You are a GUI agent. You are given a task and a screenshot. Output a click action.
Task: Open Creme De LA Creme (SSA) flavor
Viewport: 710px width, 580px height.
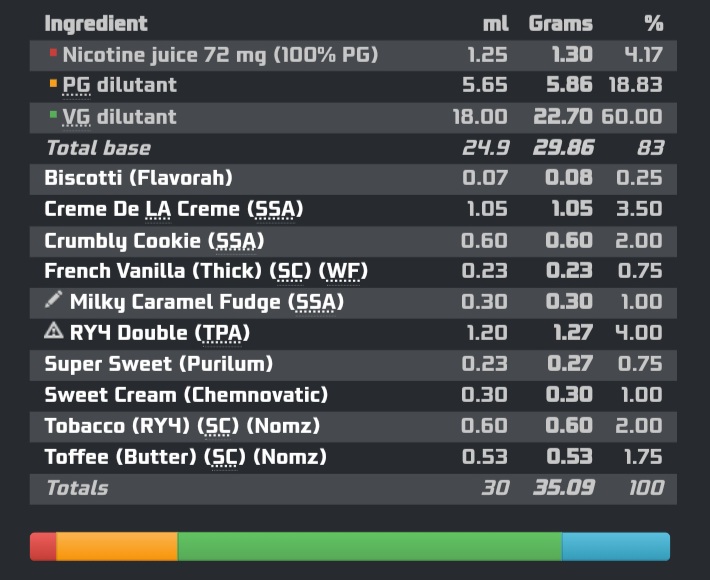coord(174,209)
